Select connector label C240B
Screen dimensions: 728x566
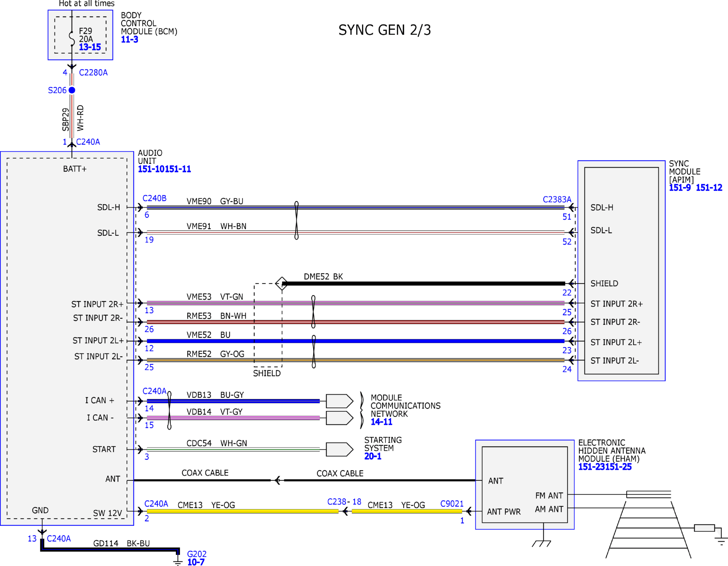(x=154, y=198)
